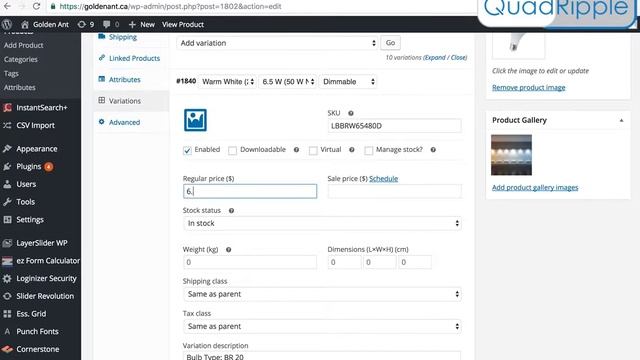Click the browser reload icon
Screen dimensions: 640x360
tap(36, 6)
